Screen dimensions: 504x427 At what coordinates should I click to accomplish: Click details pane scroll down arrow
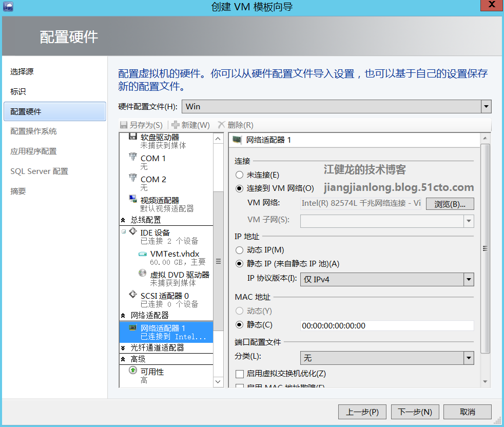tap(486, 382)
